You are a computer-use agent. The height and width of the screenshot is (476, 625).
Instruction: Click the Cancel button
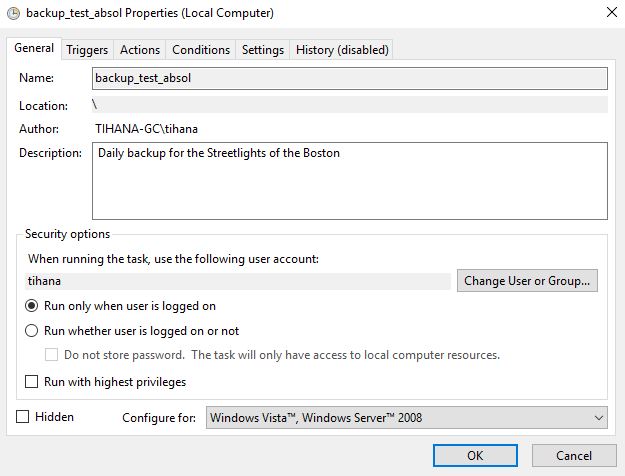pos(574,455)
